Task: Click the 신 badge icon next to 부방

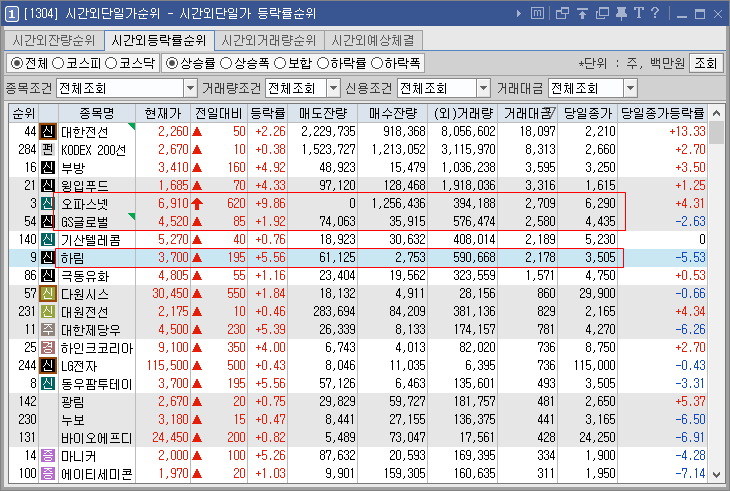Action: click(x=48, y=168)
